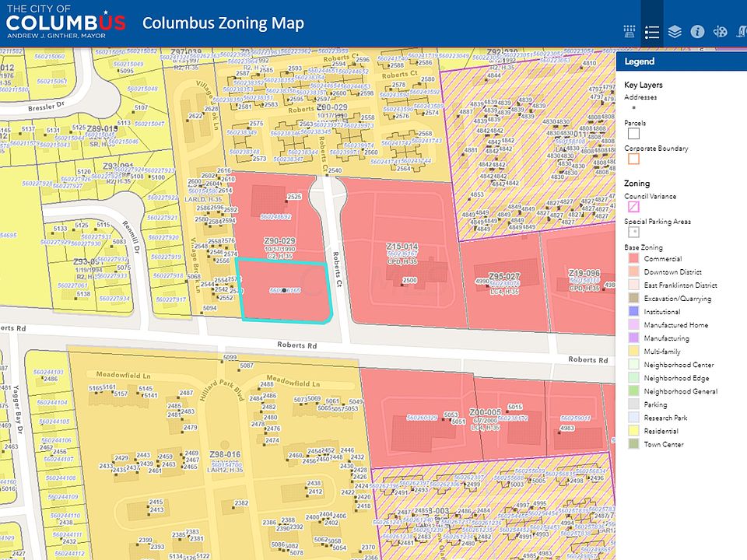
Task: Click the Corporate Boundary orange symbol box
Action: point(633,159)
